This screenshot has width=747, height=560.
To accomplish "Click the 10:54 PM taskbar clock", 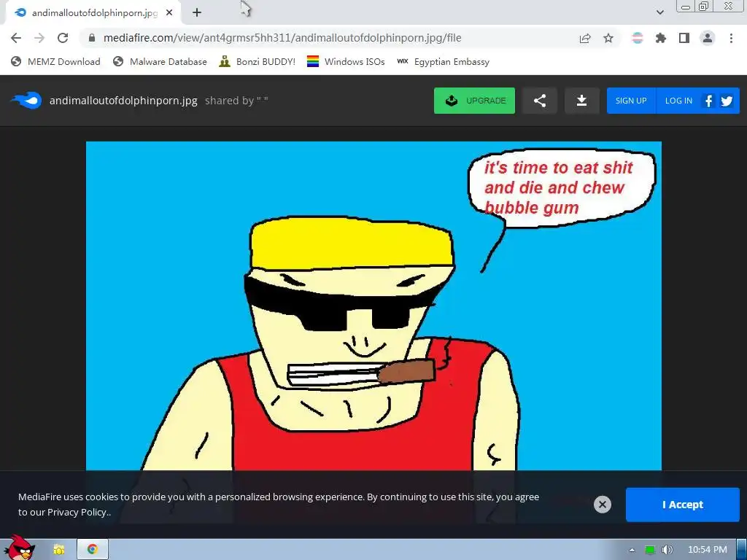I will pos(708,550).
